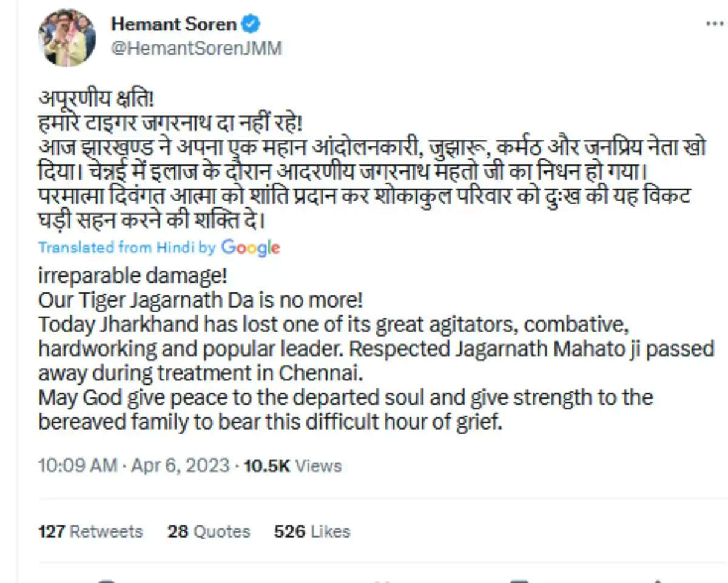Screen dimensions: 728x583
Task: Click the Google logo
Action: [x=251, y=248]
